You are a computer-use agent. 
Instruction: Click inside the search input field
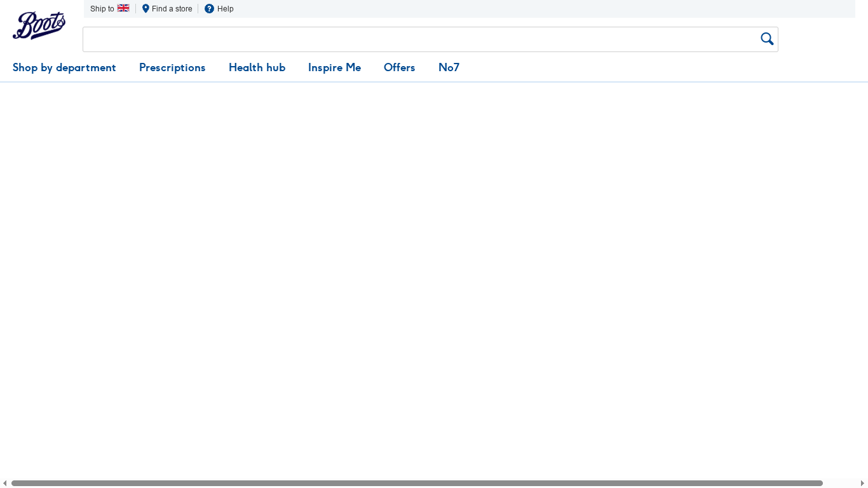(x=381, y=39)
